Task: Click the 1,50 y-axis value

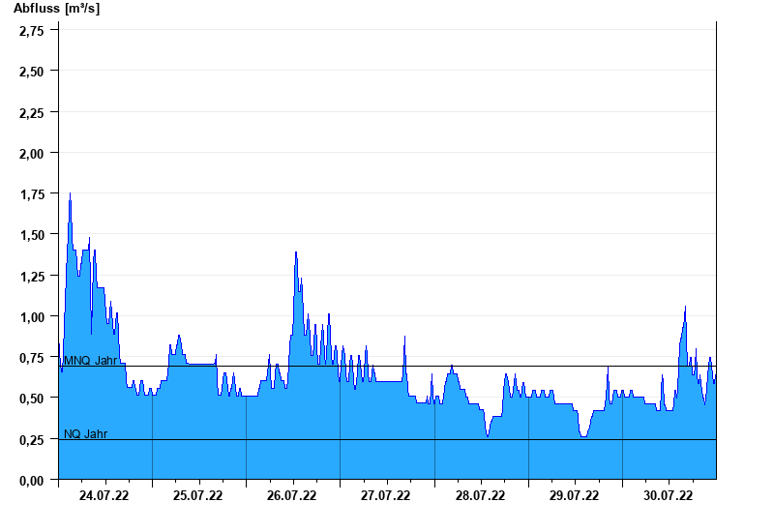Action: click(x=32, y=235)
